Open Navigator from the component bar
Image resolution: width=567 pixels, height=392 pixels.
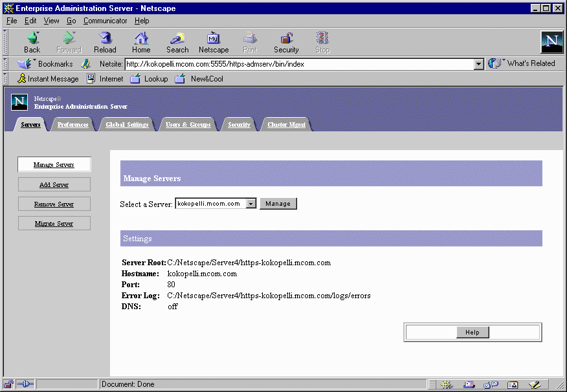(446, 385)
